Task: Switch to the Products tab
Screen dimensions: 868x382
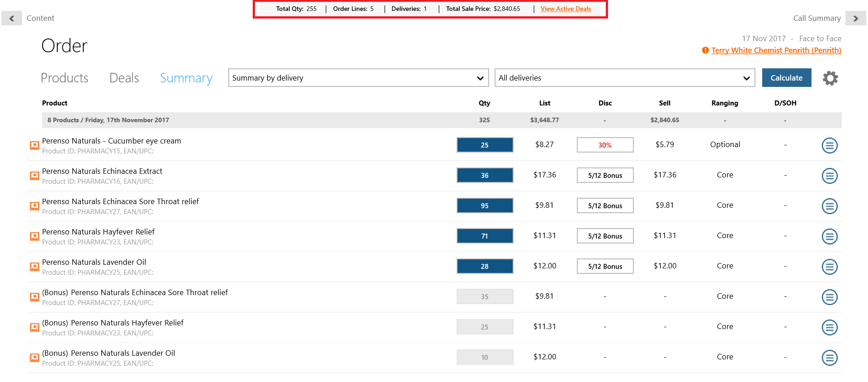Action: [65, 78]
